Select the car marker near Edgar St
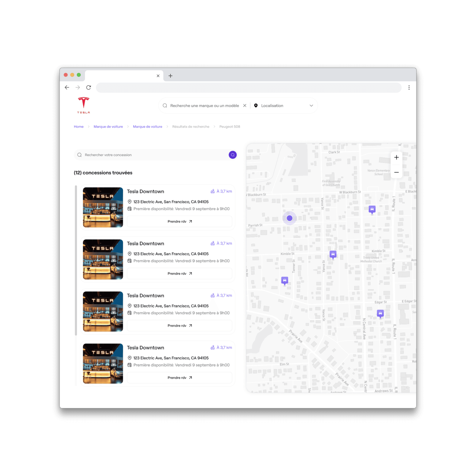The width and height of the screenshot is (476, 476). (380, 313)
